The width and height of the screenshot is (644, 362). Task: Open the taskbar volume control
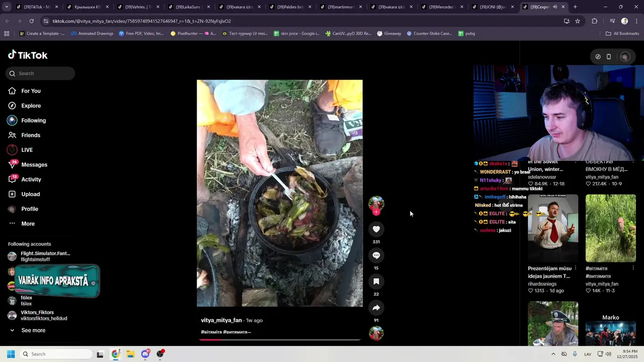[x=608, y=354]
